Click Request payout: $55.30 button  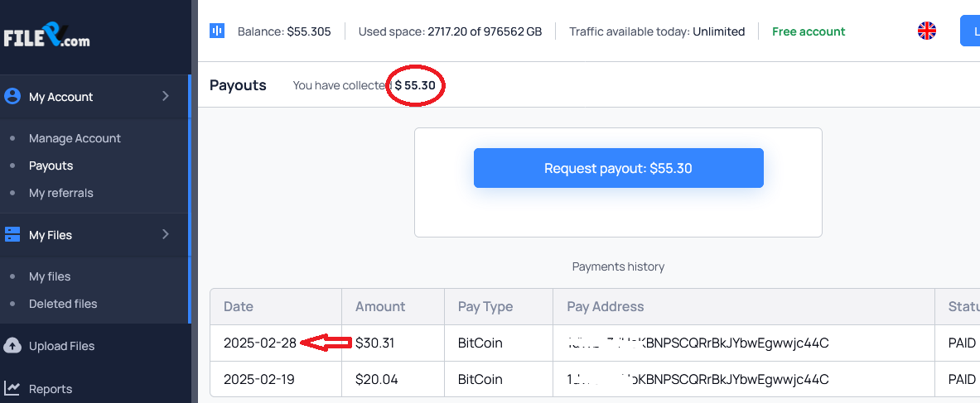(618, 168)
